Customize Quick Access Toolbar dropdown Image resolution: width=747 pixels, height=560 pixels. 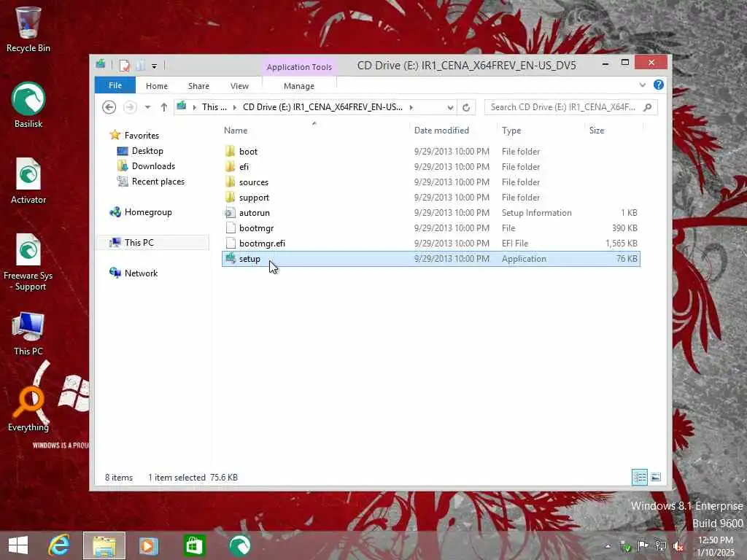click(x=155, y=66)
